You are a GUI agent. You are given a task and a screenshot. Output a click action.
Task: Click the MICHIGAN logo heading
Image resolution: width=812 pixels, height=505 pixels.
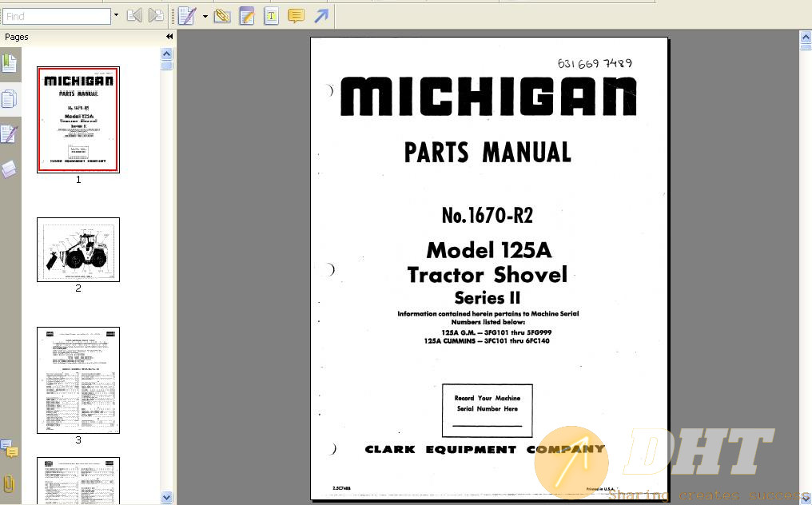[x=488, y=97]
